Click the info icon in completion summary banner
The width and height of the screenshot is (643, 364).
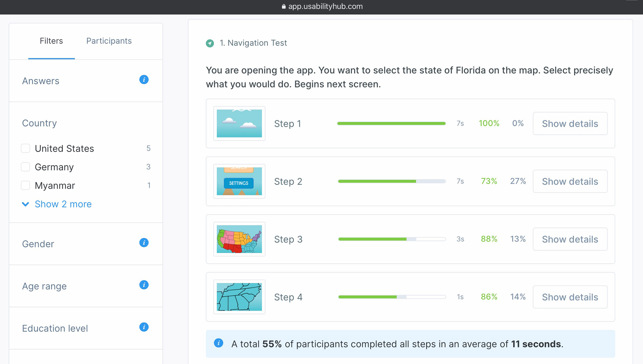tap(219, 343)
